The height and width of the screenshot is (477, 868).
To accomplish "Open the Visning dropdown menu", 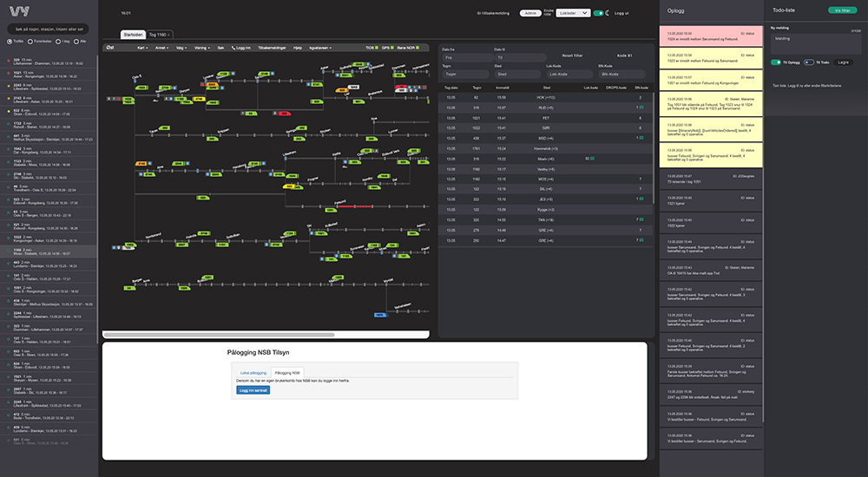I will pos(201,49).
